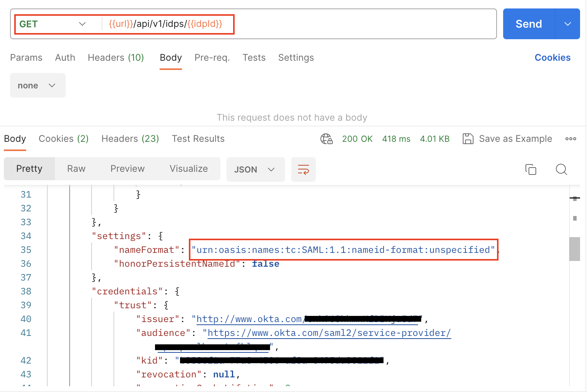587x392 pixels.
Task: Open the request Headers (10) tab
Action: click(x=115, y=58)
